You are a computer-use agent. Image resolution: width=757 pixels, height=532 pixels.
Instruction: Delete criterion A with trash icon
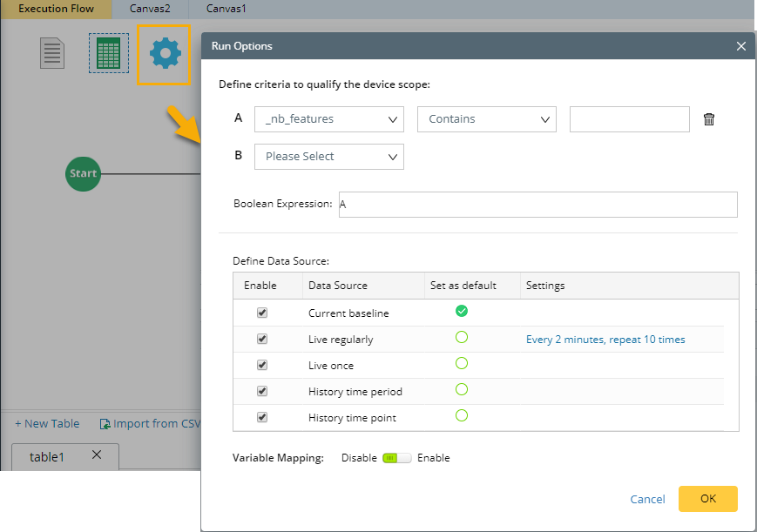tap(709, 119)
